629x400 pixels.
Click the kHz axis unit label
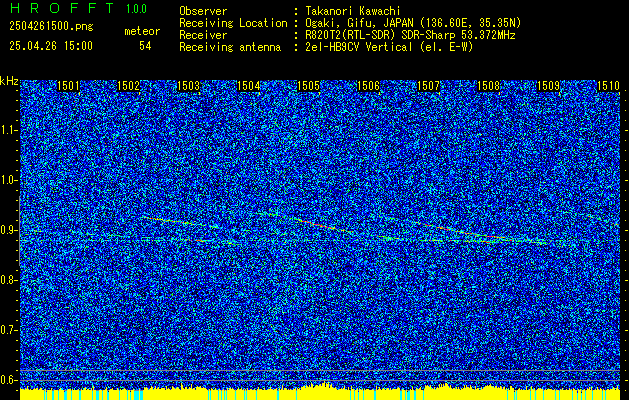point(9,81)
